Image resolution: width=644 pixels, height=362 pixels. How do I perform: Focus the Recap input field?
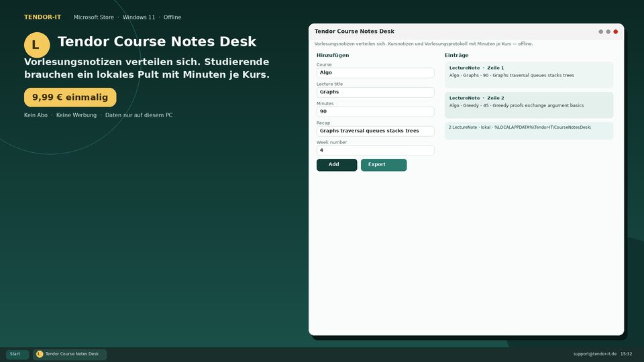tap(376, 131)
